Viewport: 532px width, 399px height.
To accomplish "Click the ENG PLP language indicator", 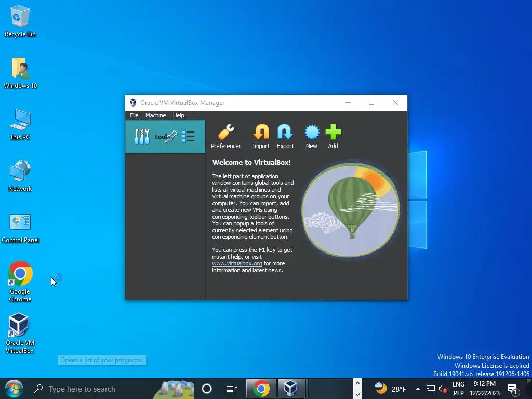I will (x=458, y=389).
